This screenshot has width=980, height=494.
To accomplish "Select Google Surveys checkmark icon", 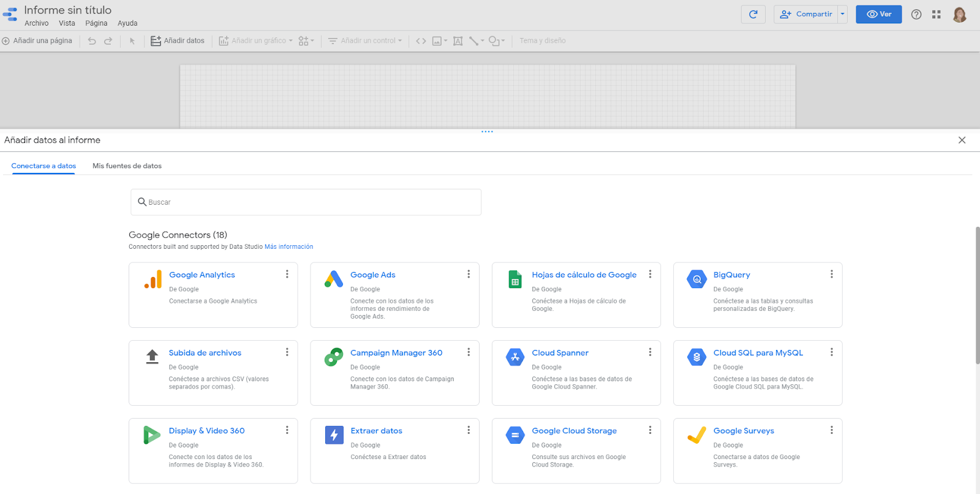I will [x=696, y=435].
